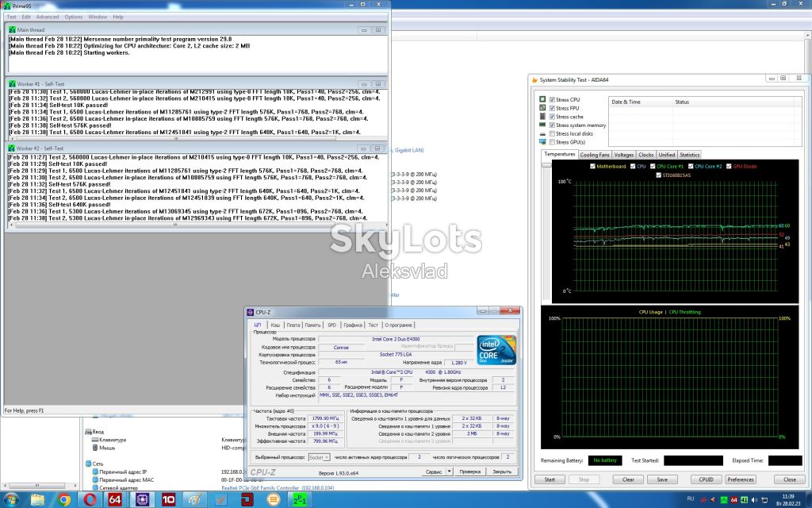
Task: Switch to the Voltages tab in AIDA64
Action: [623, 155]
